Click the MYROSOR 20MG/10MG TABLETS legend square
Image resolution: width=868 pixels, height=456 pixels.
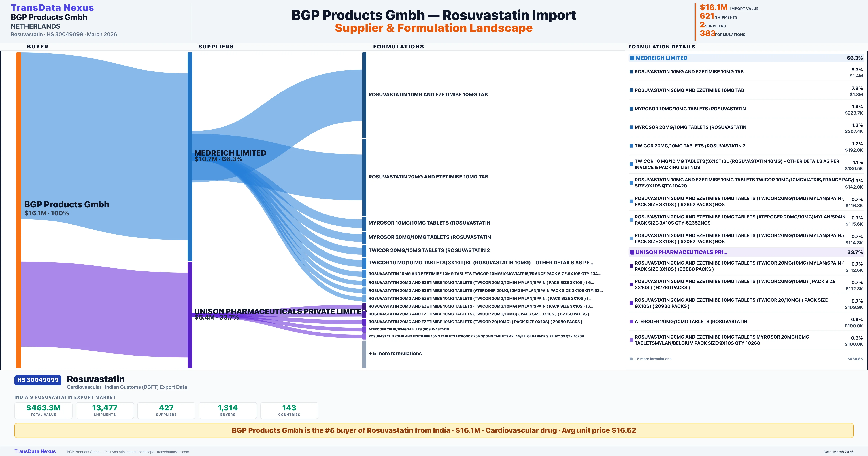click(631, 128)
